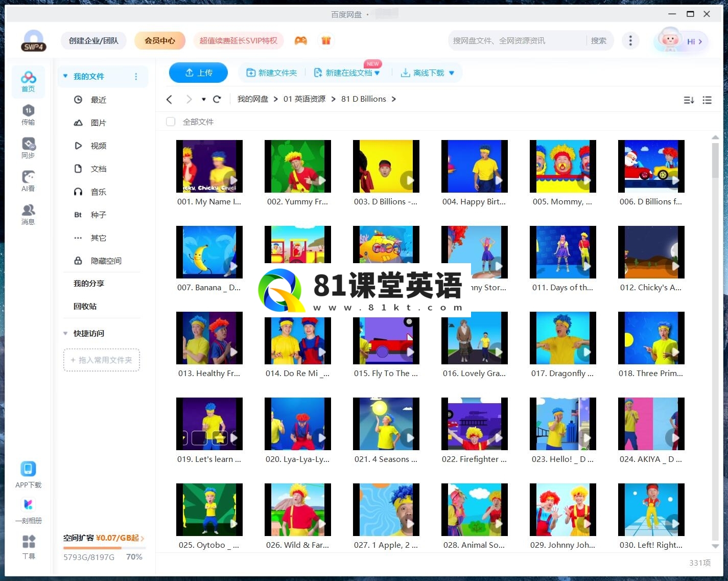Open 空间扩容 pricing link arrow
This screenshot has width=728, height=581.
click(x=143, y=538)
